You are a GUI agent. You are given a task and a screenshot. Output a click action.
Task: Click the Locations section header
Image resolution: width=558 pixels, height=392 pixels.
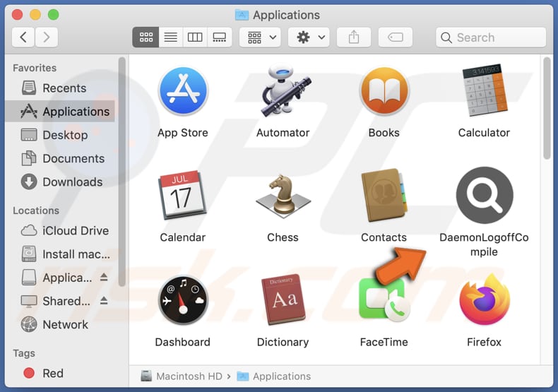36,210
